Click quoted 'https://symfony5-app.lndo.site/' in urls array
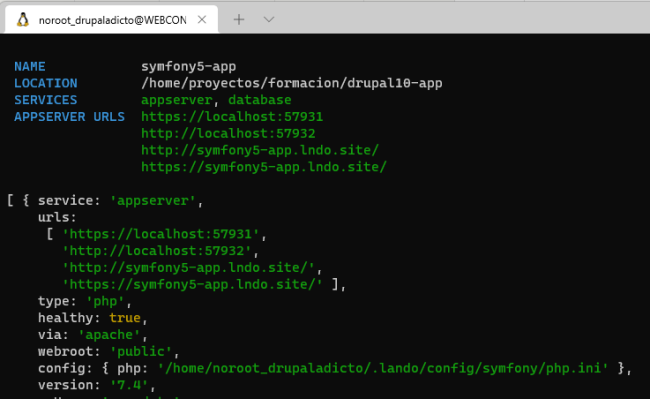This screenshot has width=650, height=399. click(x=192, y=285)
